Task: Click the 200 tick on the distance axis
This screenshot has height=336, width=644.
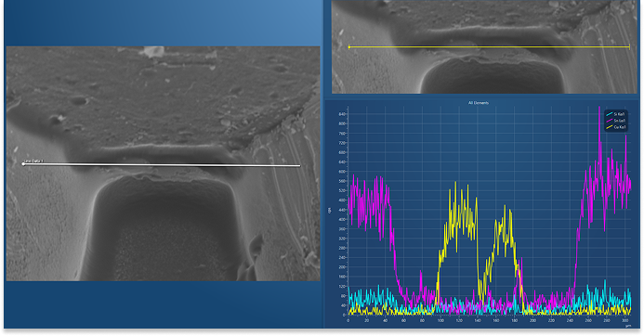Action: pyautogui.click(x=532, y=320)
